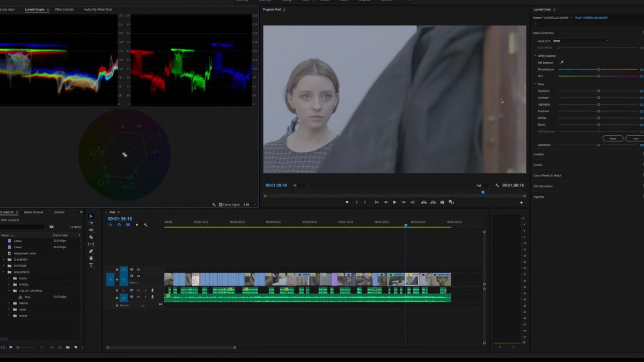Click the Reset button in Basic Correction
Image resolution: width=644 pixels, height=362 pixels.
(x=613, y=138)
